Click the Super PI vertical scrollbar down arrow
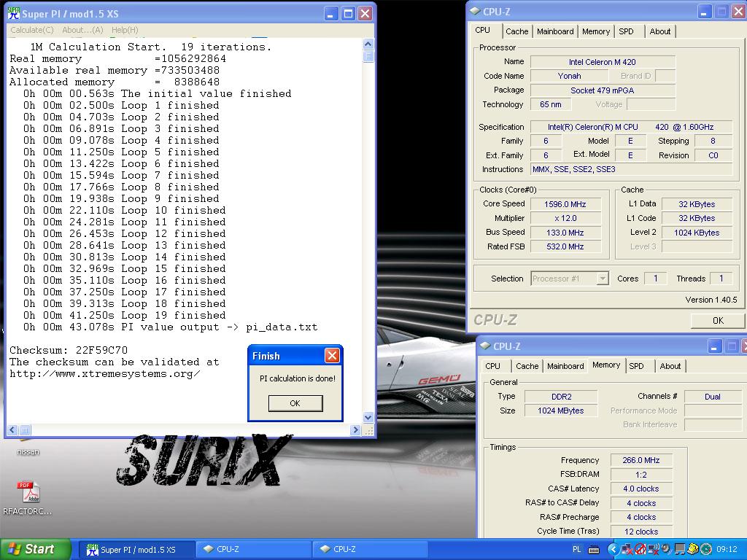This screenshot has width=747, height=560. pyautogui.click(x=368, y=417)
